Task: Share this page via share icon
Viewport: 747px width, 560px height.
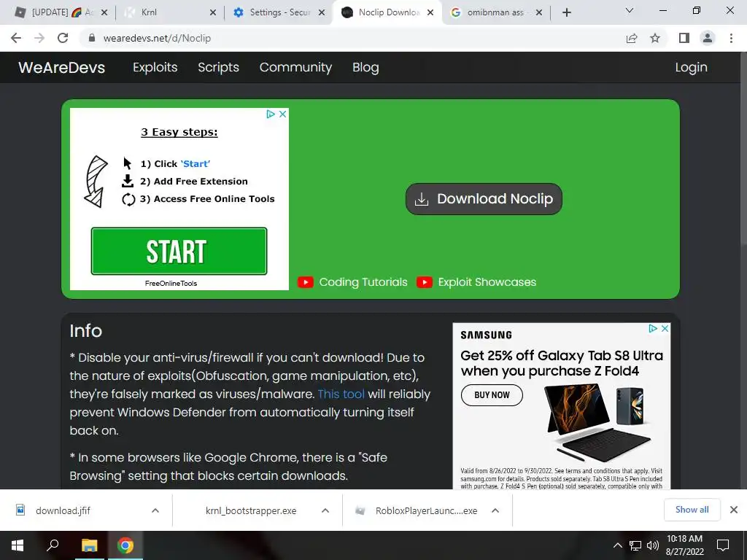Action: (632, 38)
